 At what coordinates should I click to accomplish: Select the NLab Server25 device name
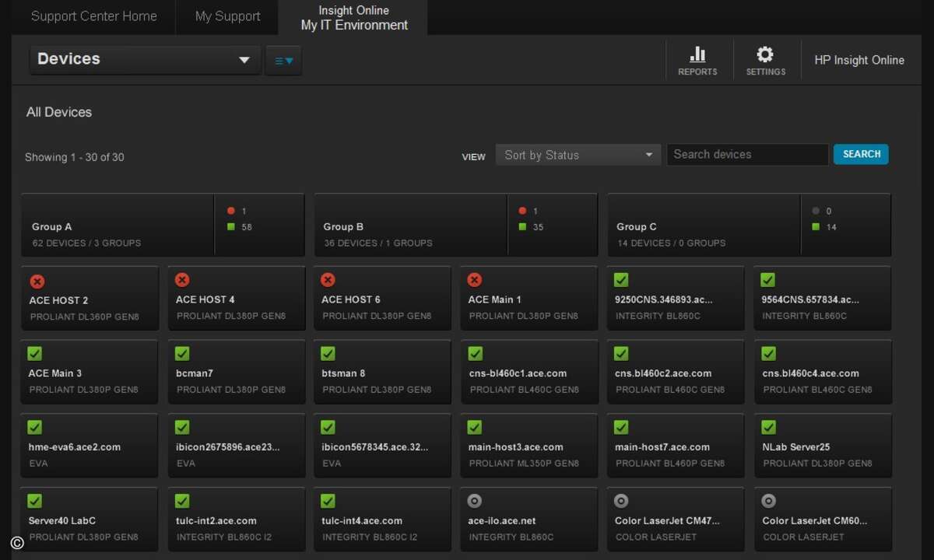(796, 447)
